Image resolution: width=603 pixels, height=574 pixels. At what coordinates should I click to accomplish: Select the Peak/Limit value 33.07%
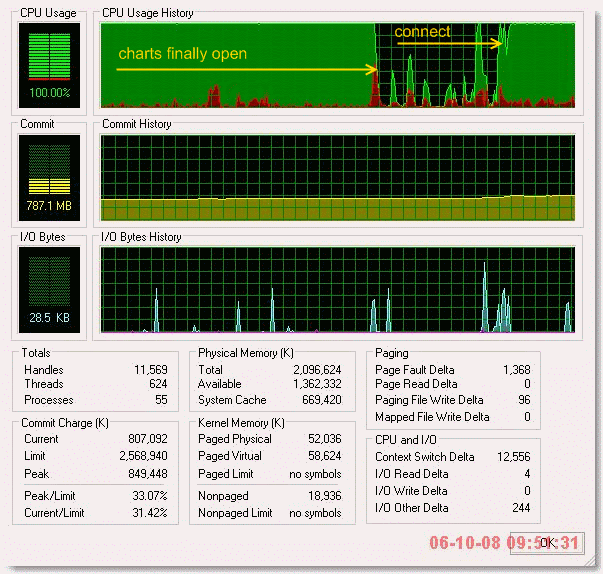tap(150, 496)
